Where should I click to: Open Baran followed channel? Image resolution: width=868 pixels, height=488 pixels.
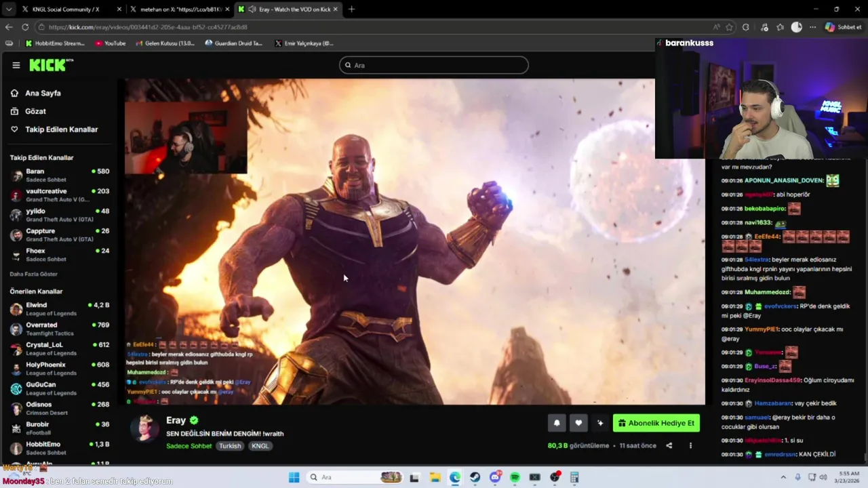point(60,176)
